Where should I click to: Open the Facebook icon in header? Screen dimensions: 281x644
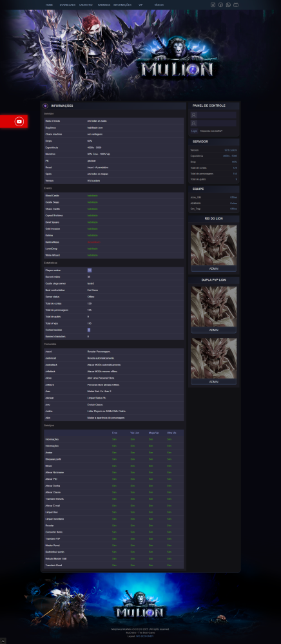coord(220,5)
